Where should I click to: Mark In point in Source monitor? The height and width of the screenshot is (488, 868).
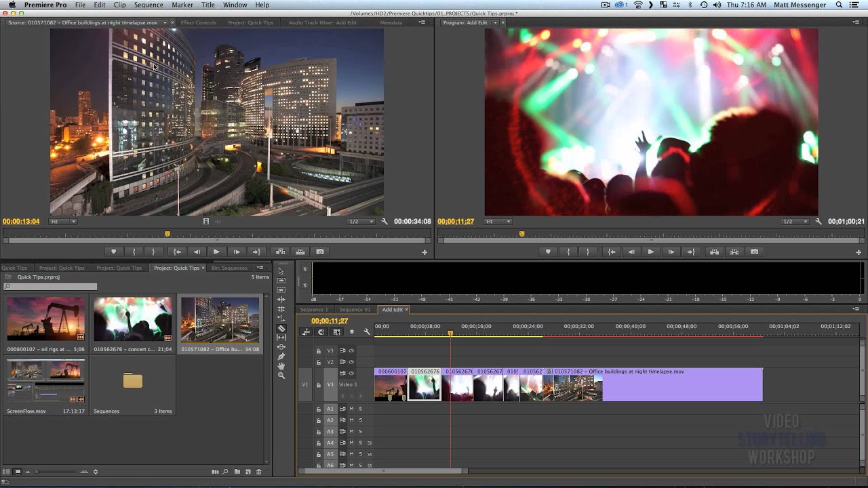coord(134,251)
